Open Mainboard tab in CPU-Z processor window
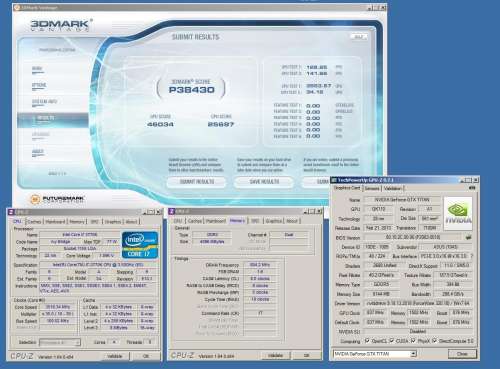This screenshot has width=500, height=369. pos(55,222)
